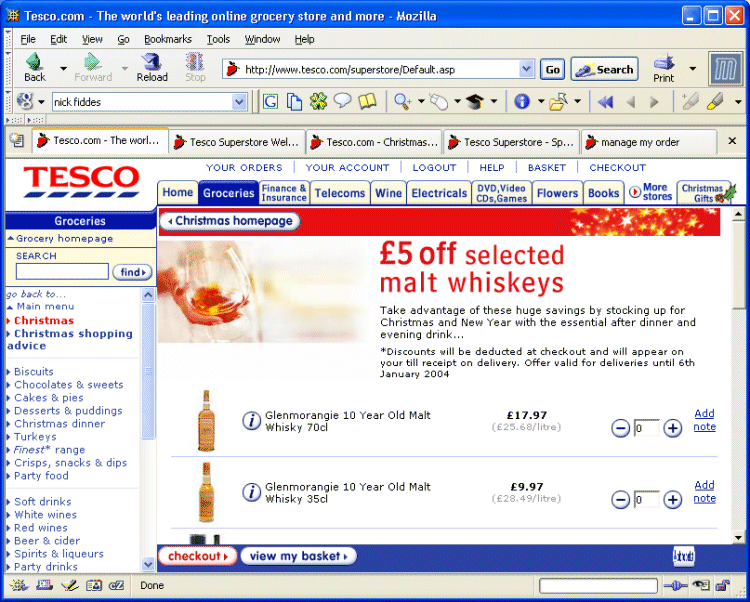The width and height of the screenshot is (750, 602).
Task: Click the red checkout button
Action: (x=198, y=556)
